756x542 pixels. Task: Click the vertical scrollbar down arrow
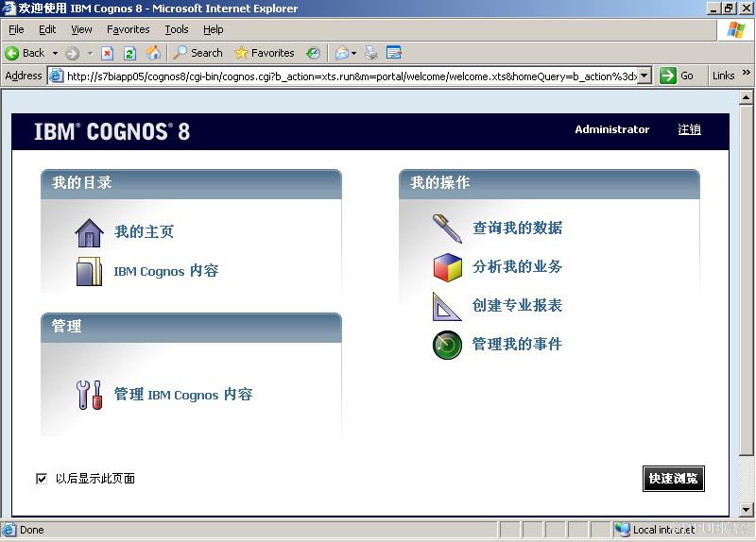click(746, 509)
